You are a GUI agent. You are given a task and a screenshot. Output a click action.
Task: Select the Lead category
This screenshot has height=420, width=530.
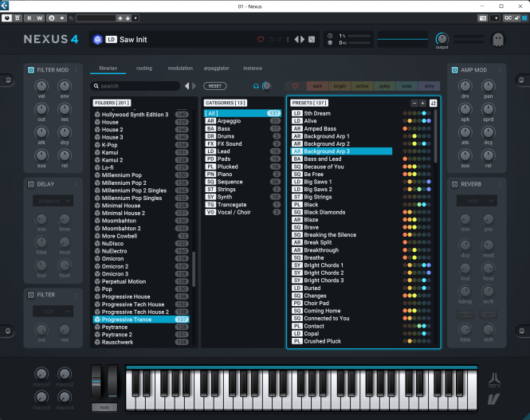[x=242, y=151]
